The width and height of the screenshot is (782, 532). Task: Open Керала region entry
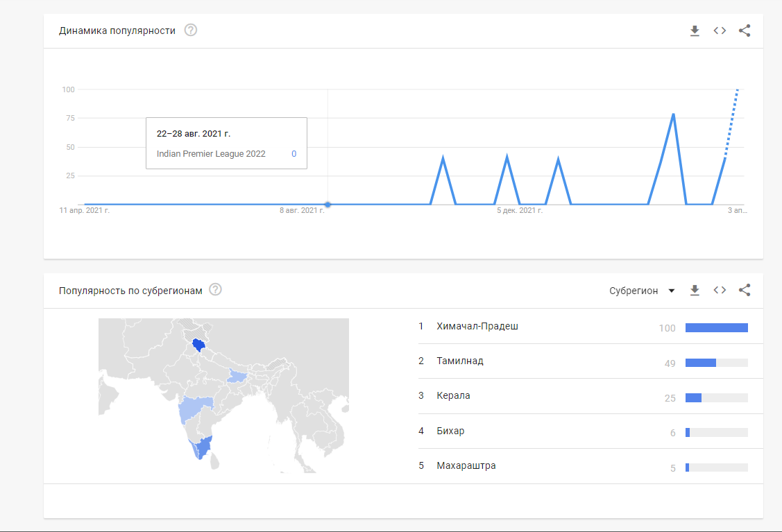[583, 396]
